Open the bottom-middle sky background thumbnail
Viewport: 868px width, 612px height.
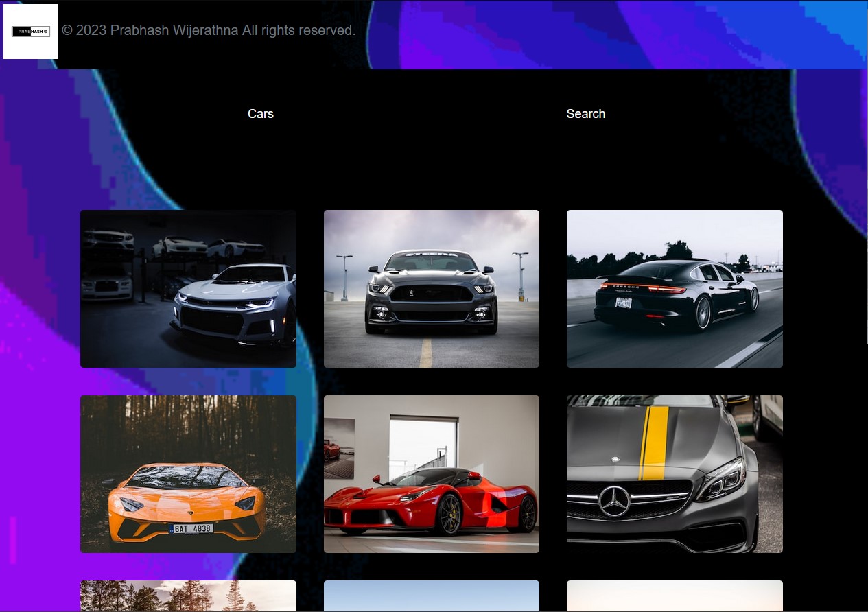tap(431, 597)
